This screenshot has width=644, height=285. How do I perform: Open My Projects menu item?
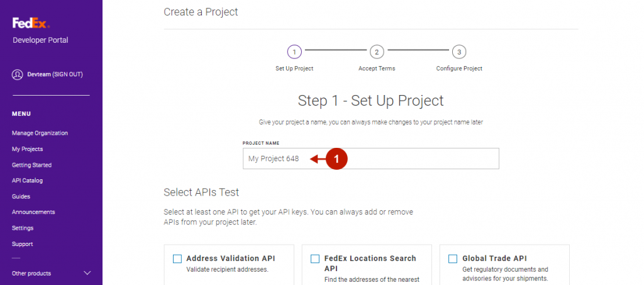pyautogui.click(x=28, y=149)
